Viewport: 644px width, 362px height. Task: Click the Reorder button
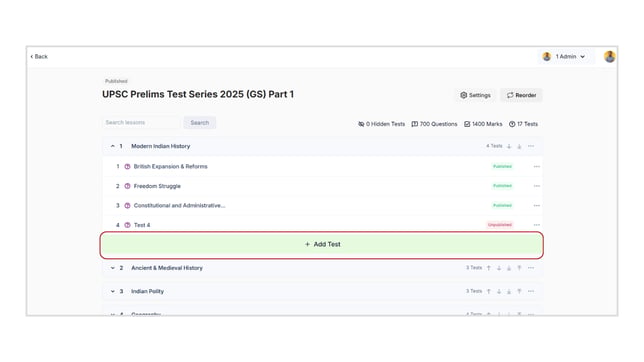pyautogui.click(x=521, y=95)
